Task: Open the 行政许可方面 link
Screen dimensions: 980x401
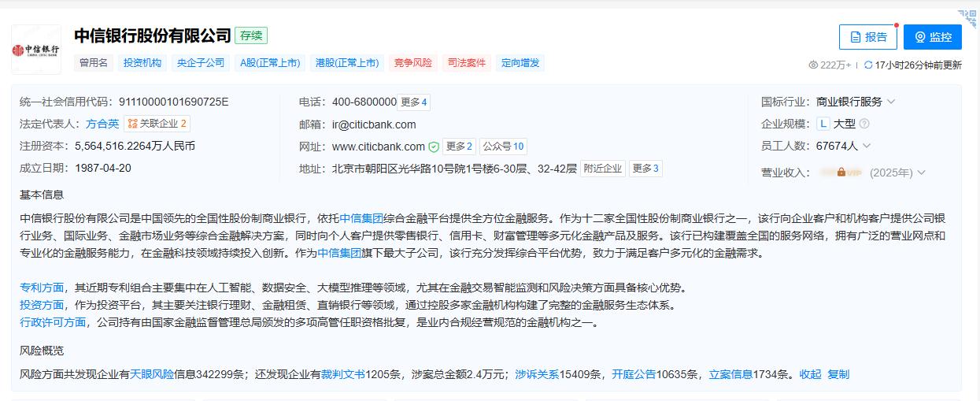Action: [x=53, y=322]
